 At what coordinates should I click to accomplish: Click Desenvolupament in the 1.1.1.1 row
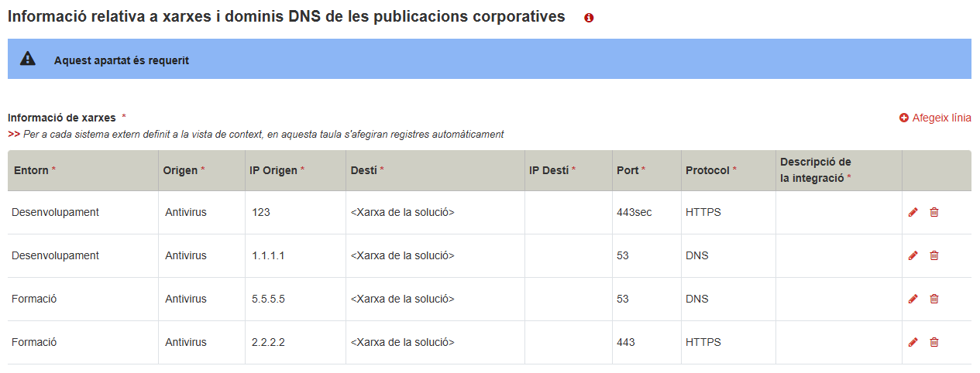click(55, 255)
